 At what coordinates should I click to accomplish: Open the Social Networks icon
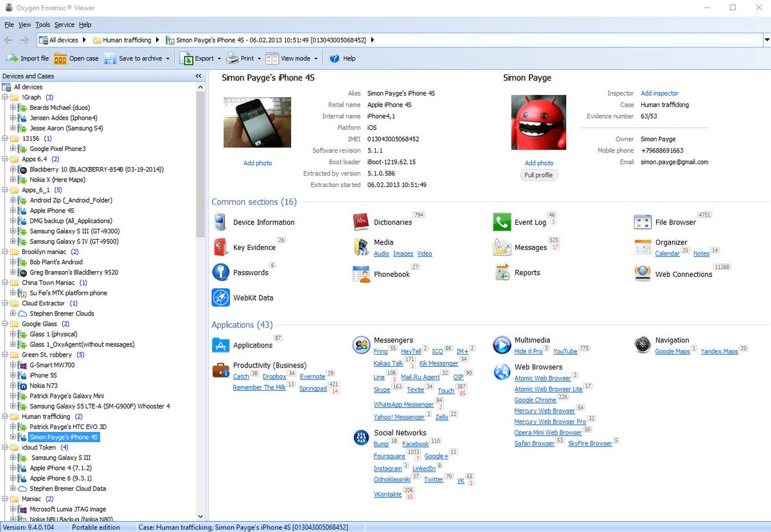pos(361,438)
